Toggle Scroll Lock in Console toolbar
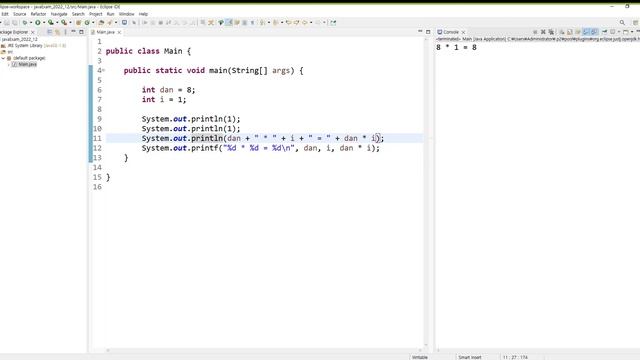Screen dimensions: 640x360 point(569,32)
